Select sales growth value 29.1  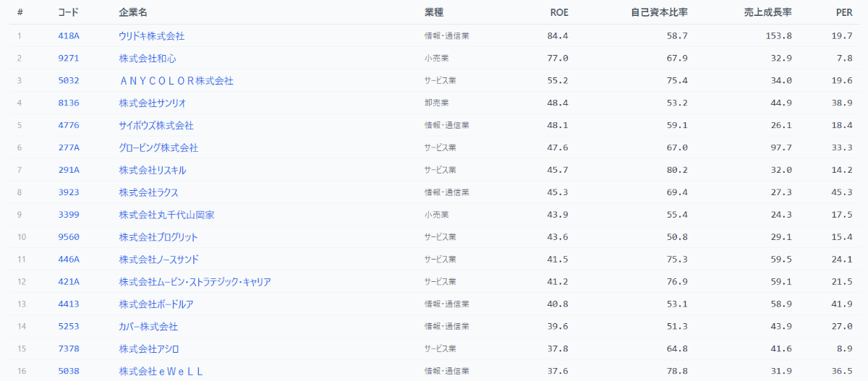[x=782, y=237]
